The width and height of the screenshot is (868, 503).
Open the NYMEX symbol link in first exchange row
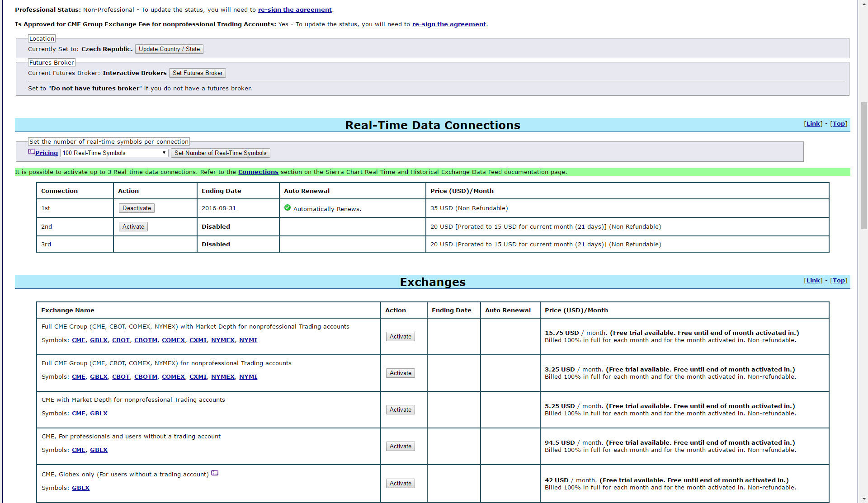(x=222, y=340)
